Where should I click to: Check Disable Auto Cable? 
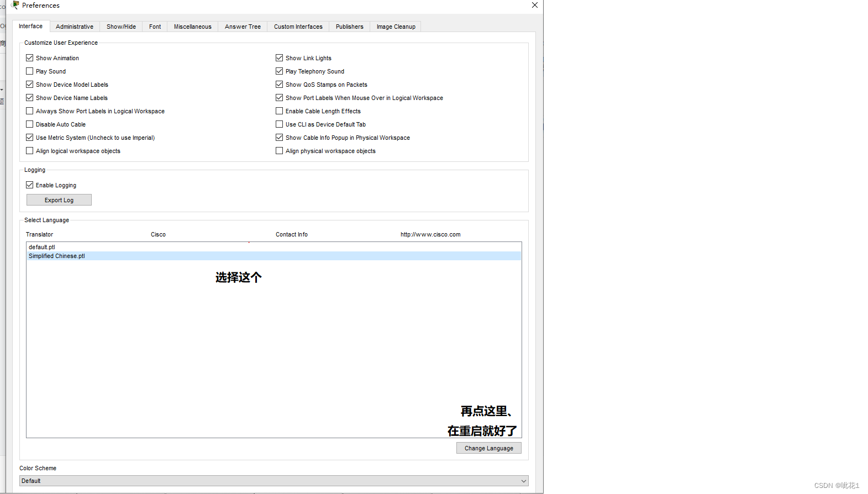click(x=30, y=124)
